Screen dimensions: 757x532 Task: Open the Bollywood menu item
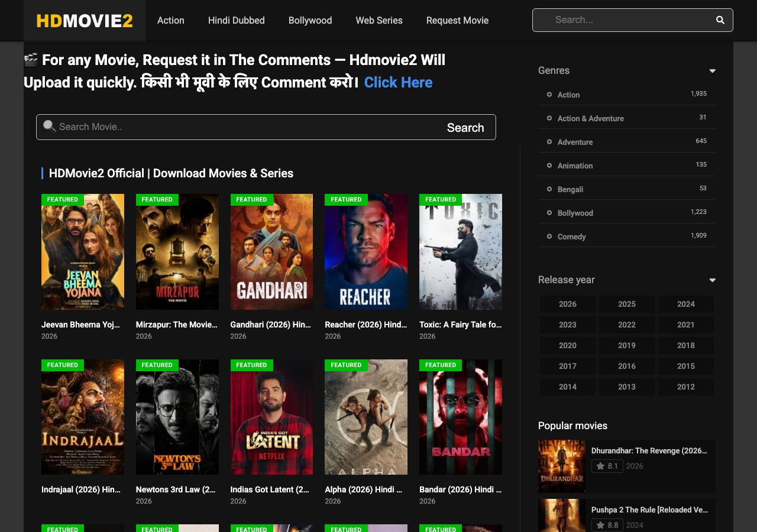coord(310,20)
